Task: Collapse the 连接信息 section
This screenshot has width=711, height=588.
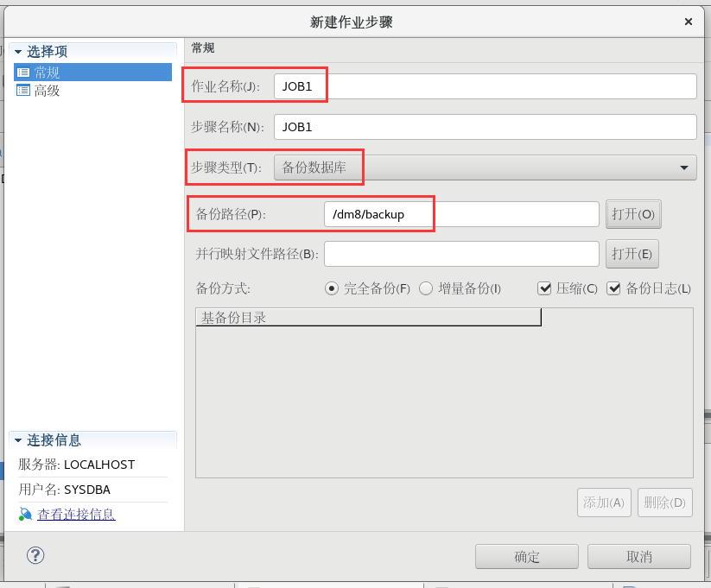Action: click(x=18, y=440)
